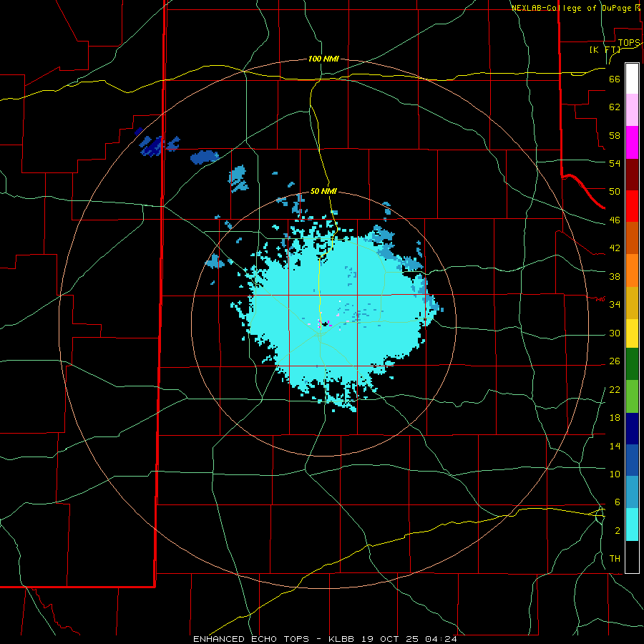Click the "50 NMI" range ring label
The image size is (644, 644).
(x=323, y=191)
